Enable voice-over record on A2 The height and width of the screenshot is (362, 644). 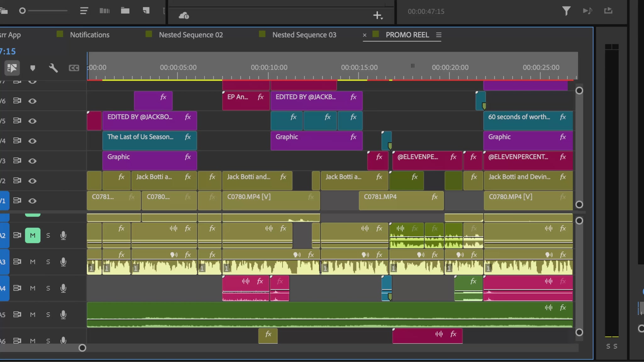tap(63, 235)
